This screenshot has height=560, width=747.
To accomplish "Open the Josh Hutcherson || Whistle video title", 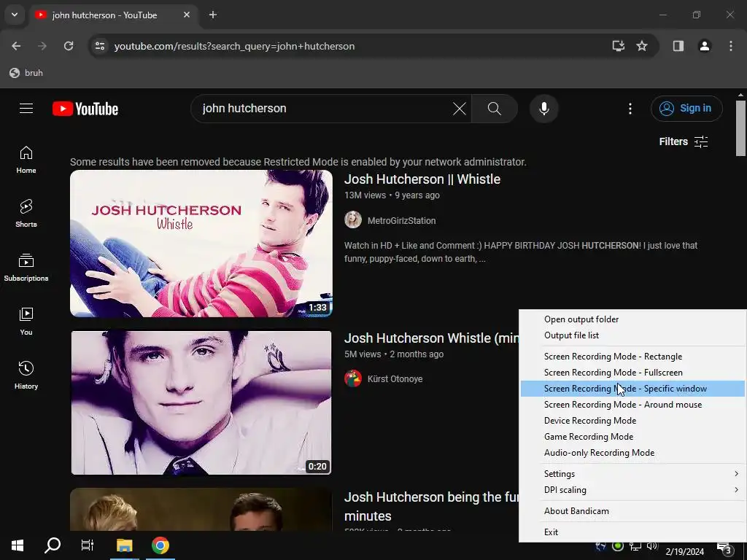I will pos(422,179).
